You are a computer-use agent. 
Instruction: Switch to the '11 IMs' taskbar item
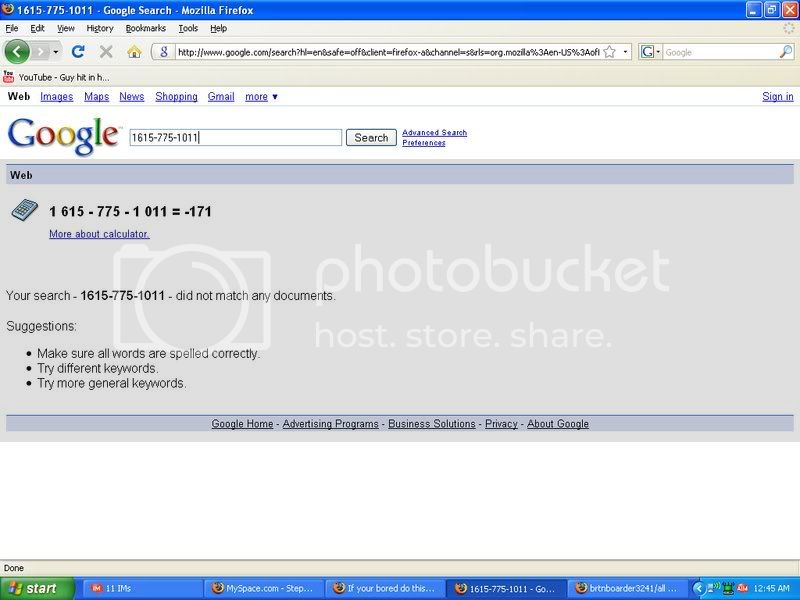coord(142,588)
